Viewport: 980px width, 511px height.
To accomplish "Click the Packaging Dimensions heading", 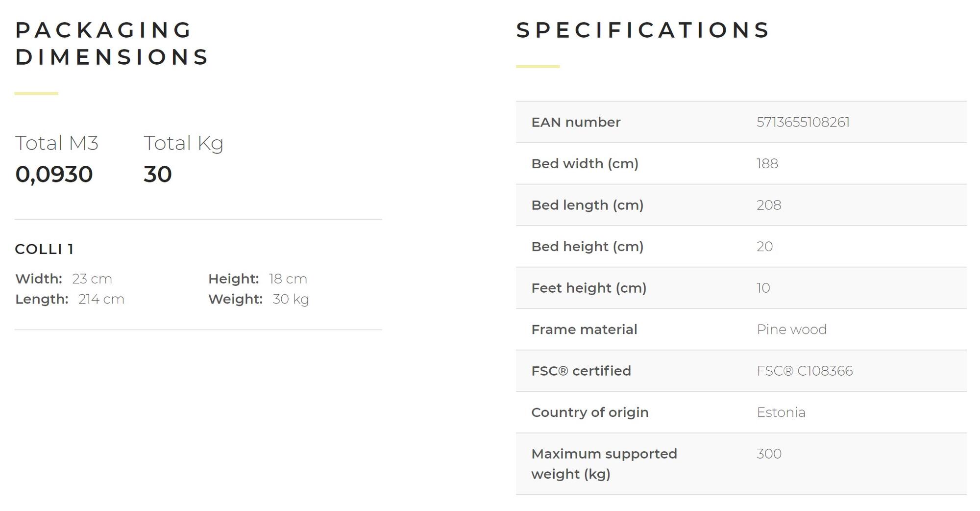I will click(x=112, y=43).
